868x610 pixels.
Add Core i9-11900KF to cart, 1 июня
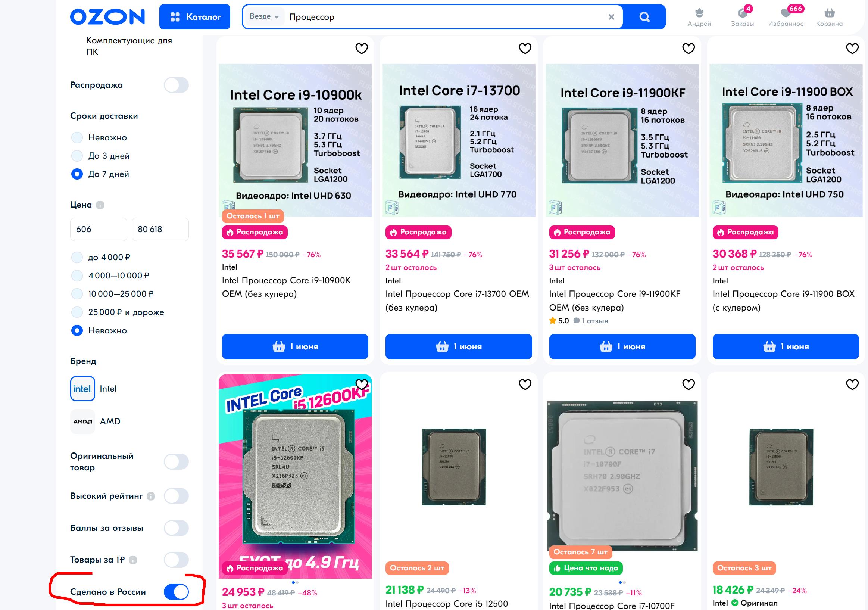(x=622, y=346)
